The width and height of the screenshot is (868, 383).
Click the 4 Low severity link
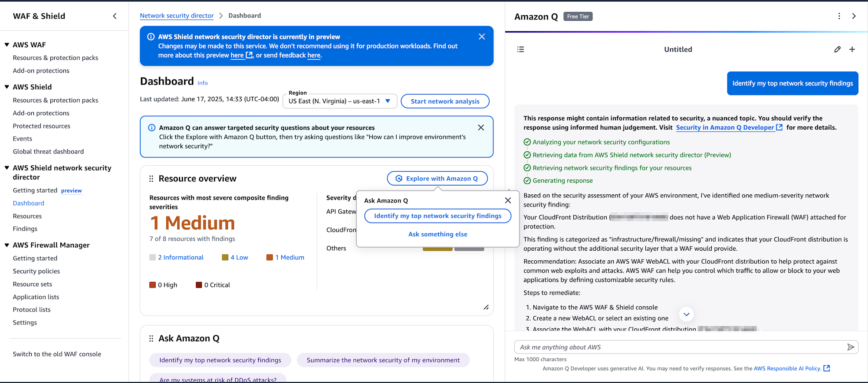(x=239, y=258)
